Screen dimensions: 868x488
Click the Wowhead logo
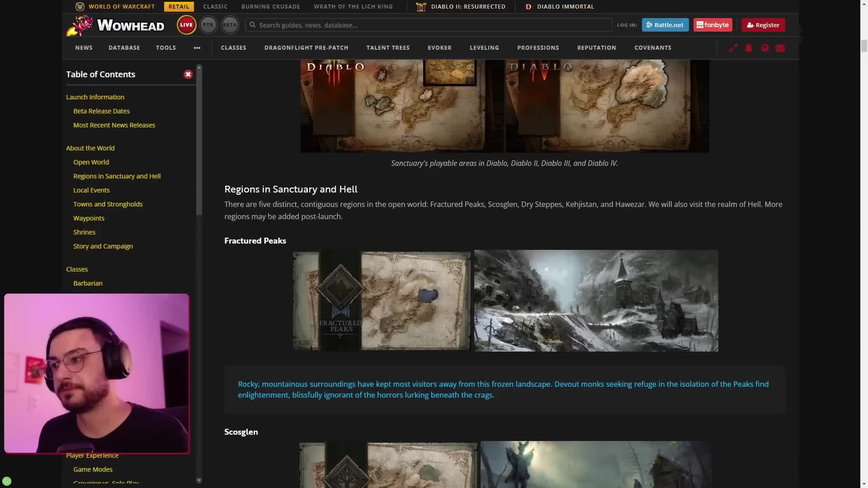(x=115, y=25)
